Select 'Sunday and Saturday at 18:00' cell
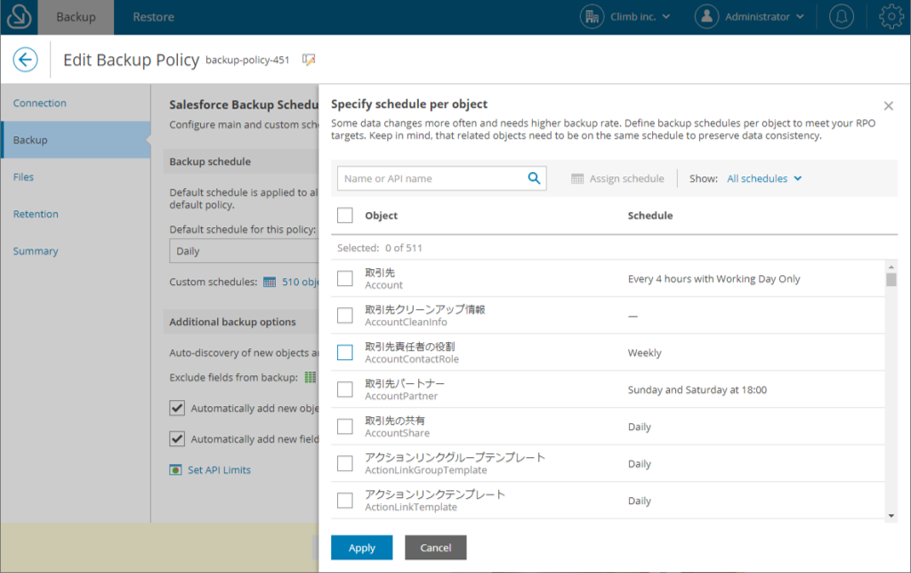The image size is (911, 573). click(x=697, y=389)
